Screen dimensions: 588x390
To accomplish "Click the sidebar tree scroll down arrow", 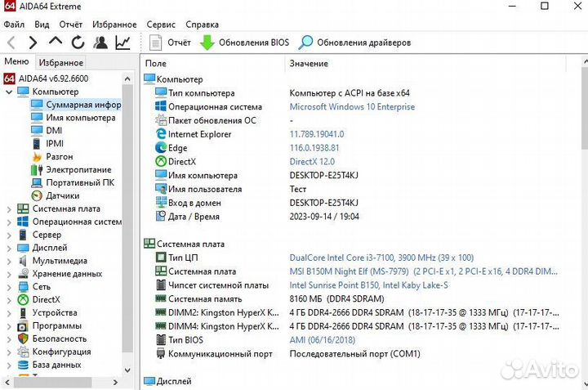I will point(127,370).
